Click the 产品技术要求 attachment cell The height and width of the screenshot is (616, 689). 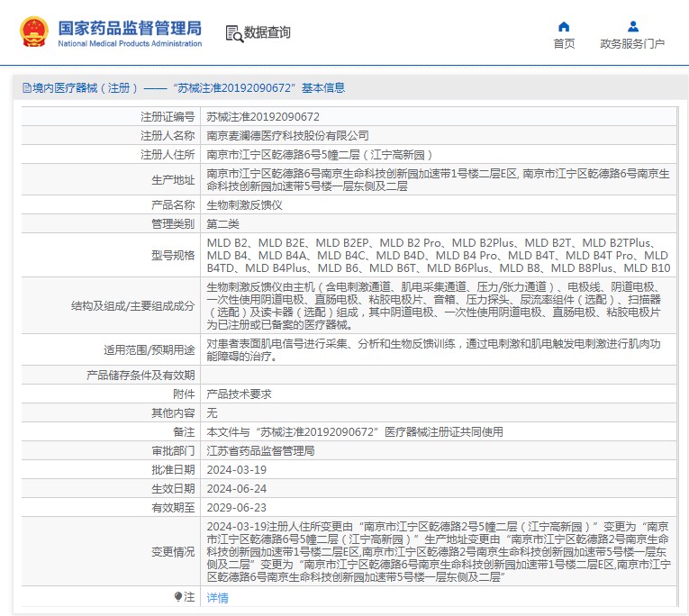click(x=239, y=394)
